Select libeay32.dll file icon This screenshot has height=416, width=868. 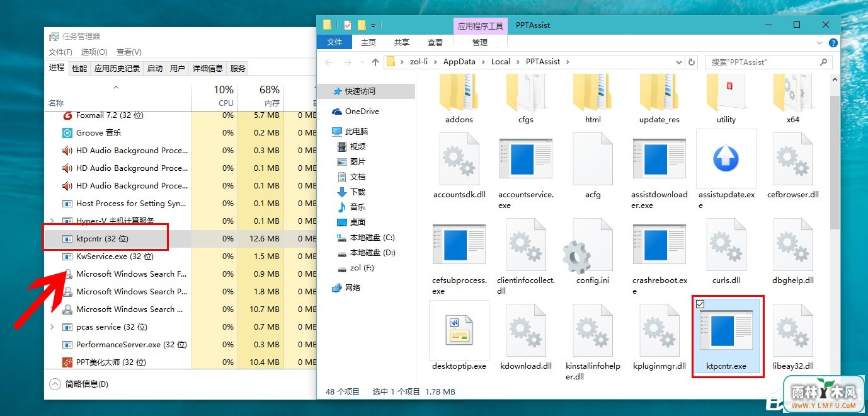[x=793, y=330]
